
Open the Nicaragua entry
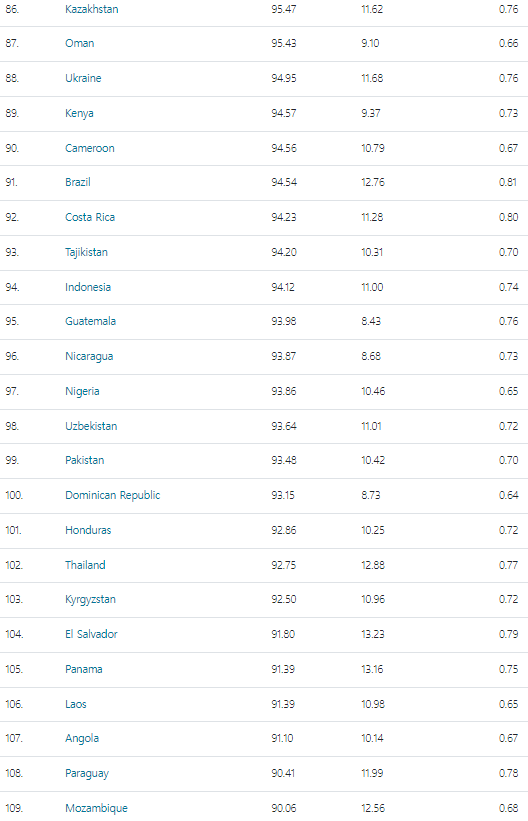89,356
